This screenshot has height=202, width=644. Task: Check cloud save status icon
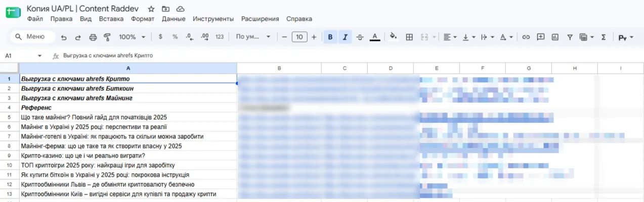pyautogui.click(x=181, y=9)
